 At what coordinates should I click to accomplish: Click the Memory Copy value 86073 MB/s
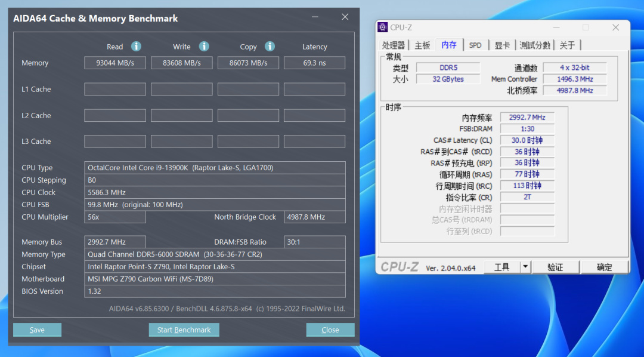point(248,63)
